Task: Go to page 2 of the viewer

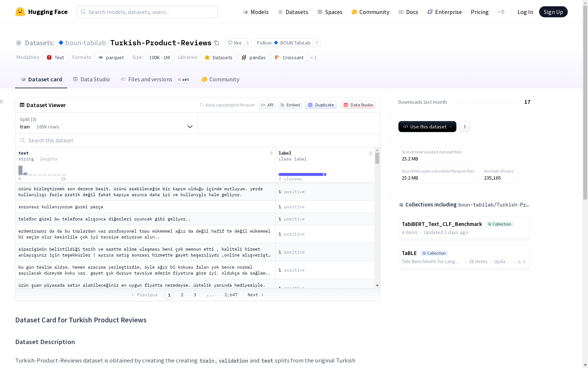Action: [182, 295]
